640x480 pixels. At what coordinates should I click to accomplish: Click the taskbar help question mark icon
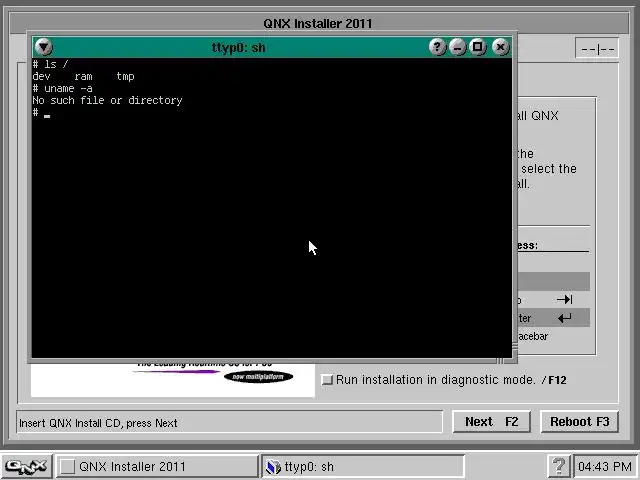[558, 466]
